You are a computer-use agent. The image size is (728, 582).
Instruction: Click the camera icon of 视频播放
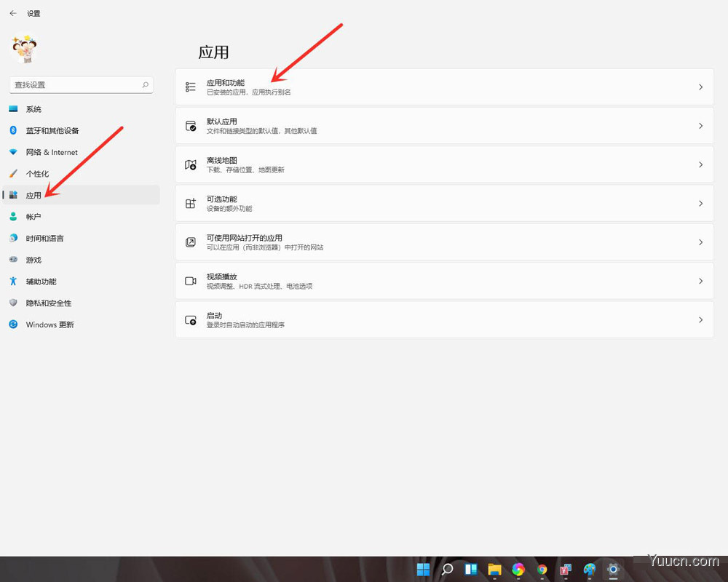[190, 281]
